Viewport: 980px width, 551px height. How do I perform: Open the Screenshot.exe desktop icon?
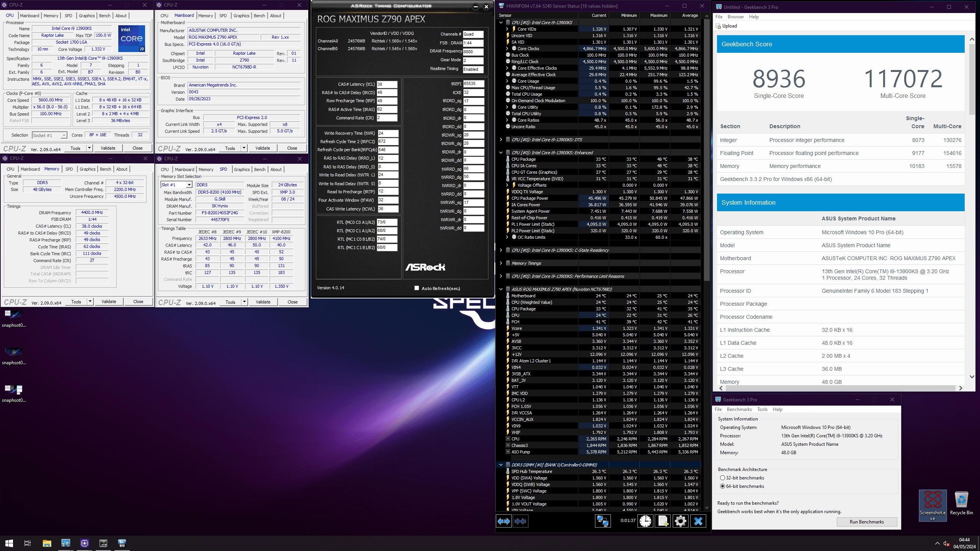(x=933, y=505)
